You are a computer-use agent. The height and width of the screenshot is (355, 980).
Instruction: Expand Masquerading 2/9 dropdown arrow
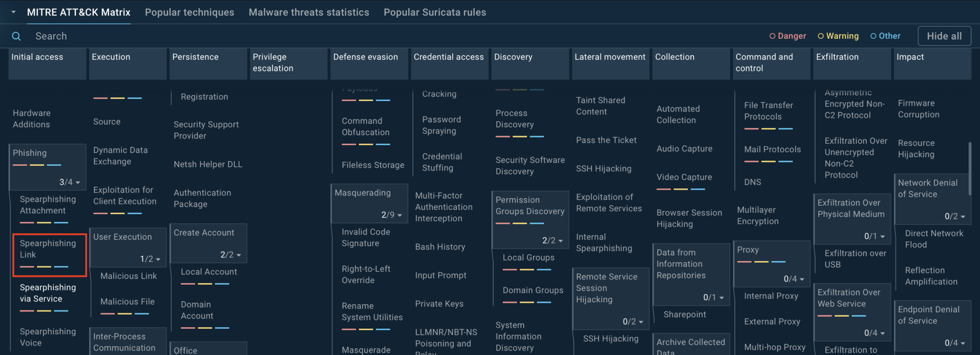pyautogui.click(x=400, y=215)
